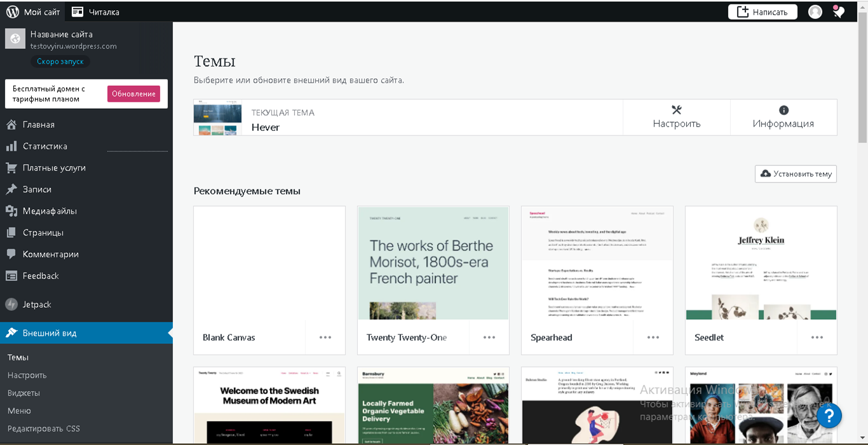Click the Установить тему button

pos(796,174)
